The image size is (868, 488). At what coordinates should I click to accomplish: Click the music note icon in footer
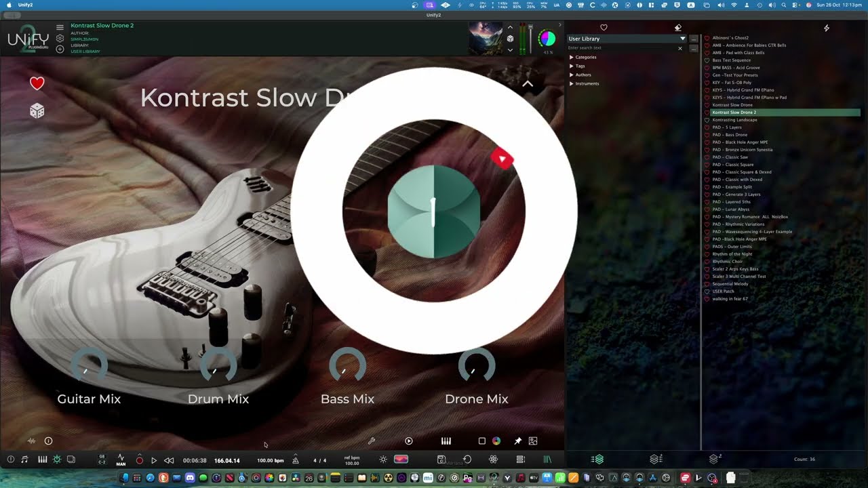pyautogui.click(x=25, y=460)
